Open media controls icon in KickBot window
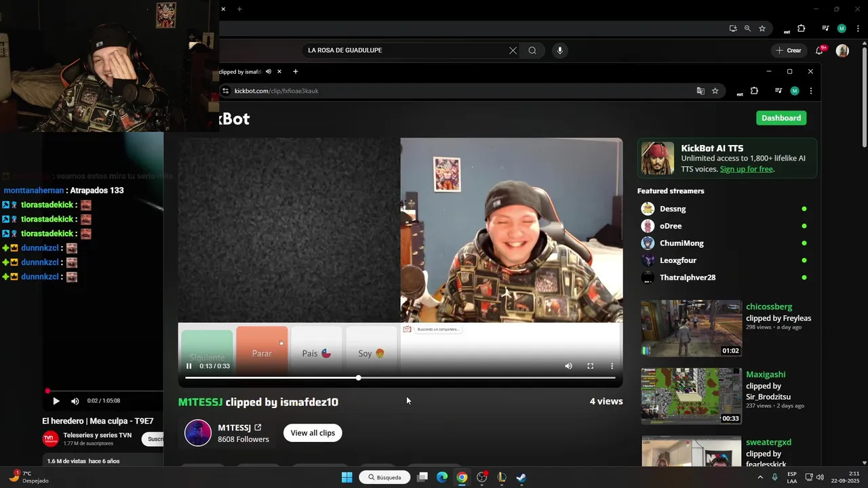The height and width of the screenshot is (488, 868). click(x=778, y=91)
